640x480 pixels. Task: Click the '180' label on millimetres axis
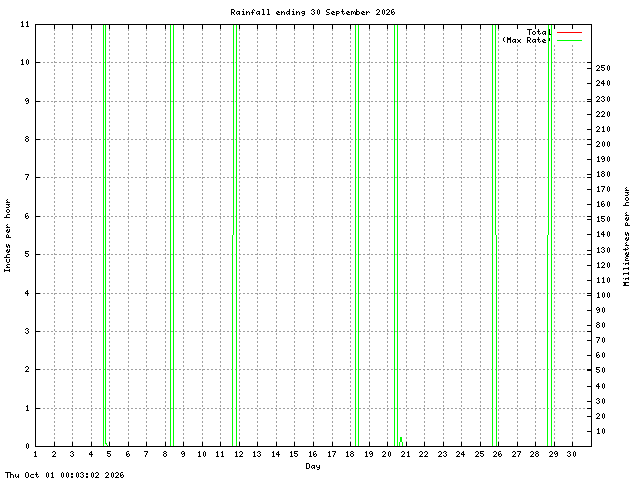pyautogui.click(x=603, y=174)
